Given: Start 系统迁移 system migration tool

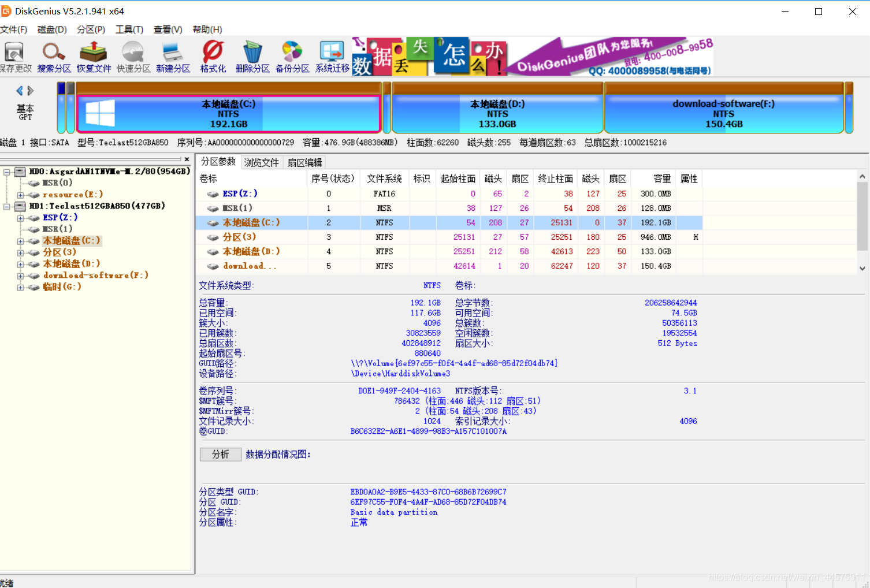Looking at the screenshot, I should tap(330, 55).
